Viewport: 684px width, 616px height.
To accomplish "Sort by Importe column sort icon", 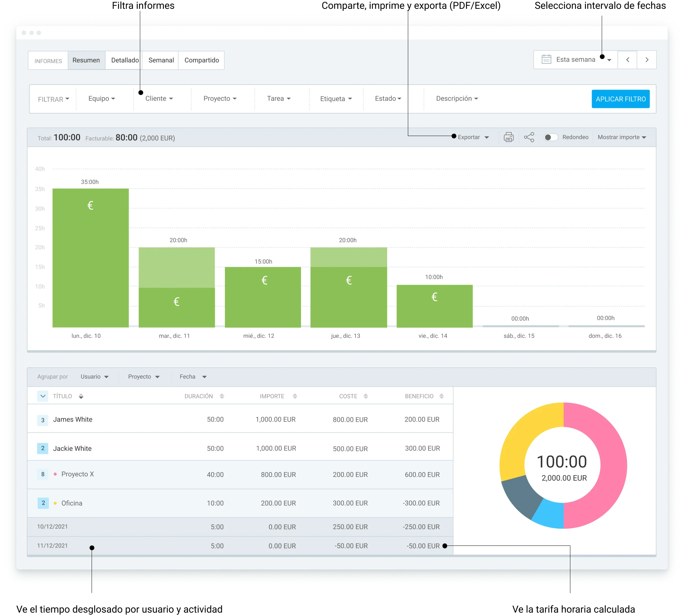I will click(x=295, y=396).
